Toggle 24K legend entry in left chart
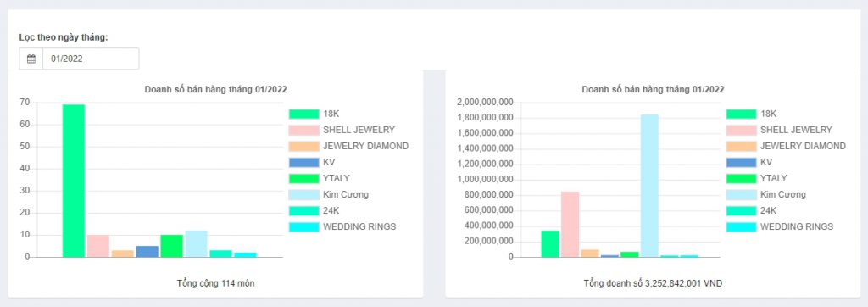This screenshot has height=307, width=868. 314,210
